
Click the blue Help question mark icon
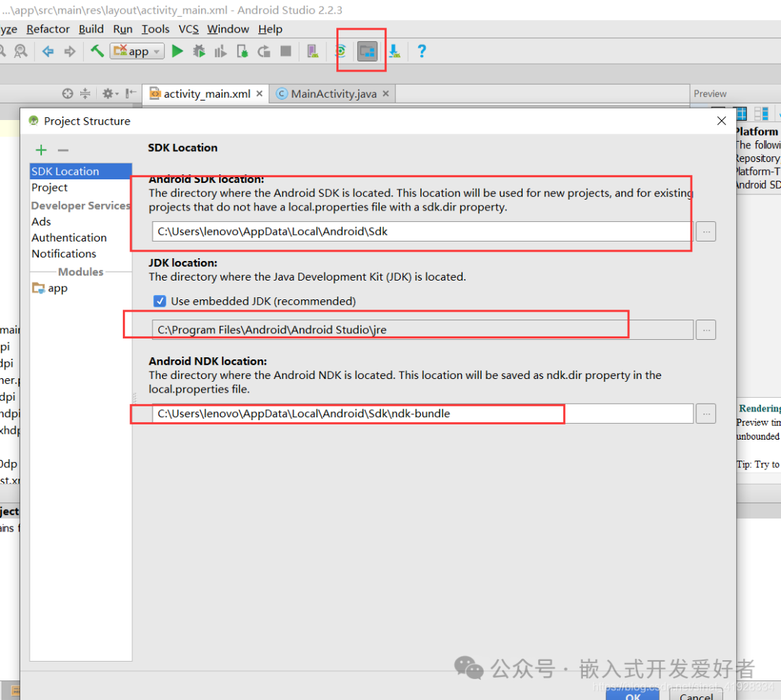[x=422, y=51]
